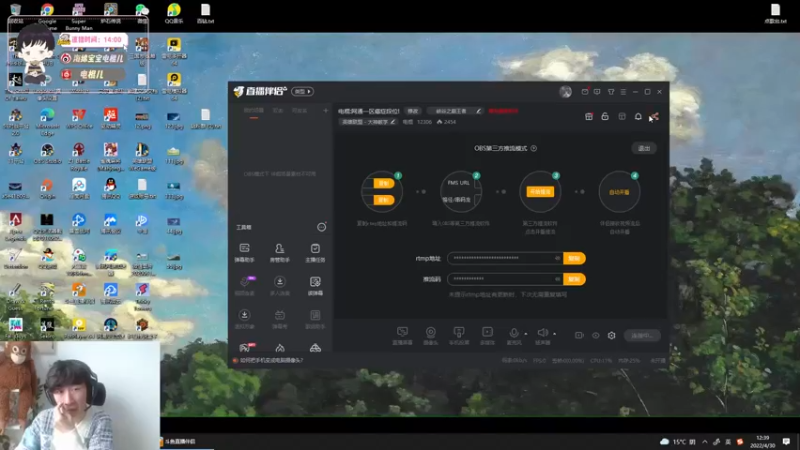This screenshot has height=450, width=800.
Task: Click inside the stream key field
Action: pos(506,279)
